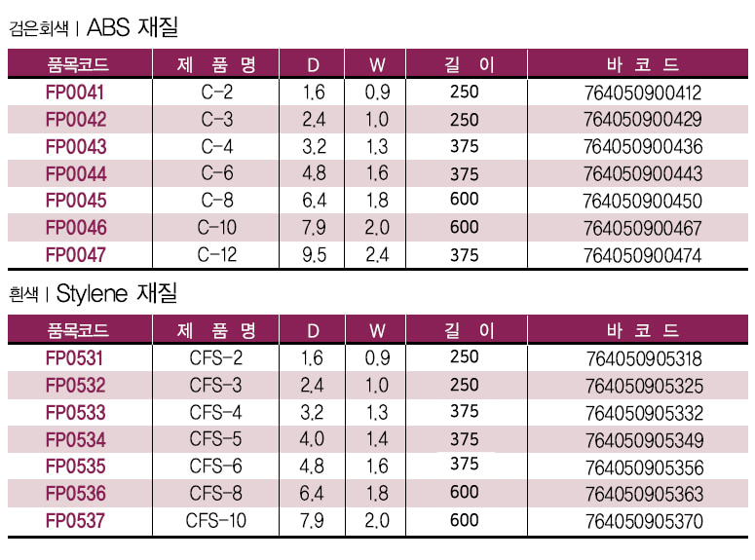
Task: Click barcode 764050900412
Action: [x=643, y=93]
